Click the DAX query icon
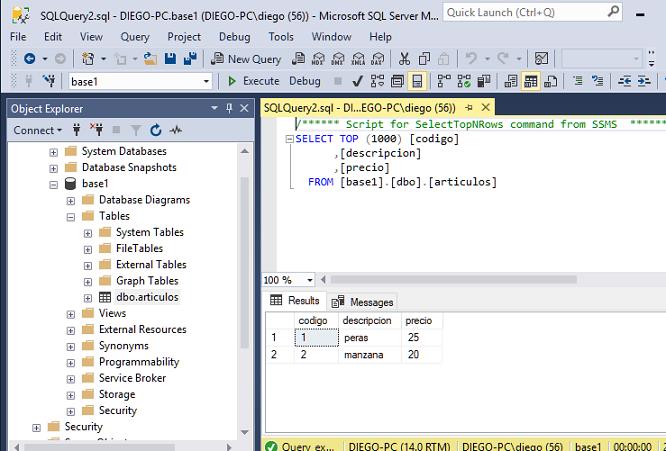 (377, 59)
